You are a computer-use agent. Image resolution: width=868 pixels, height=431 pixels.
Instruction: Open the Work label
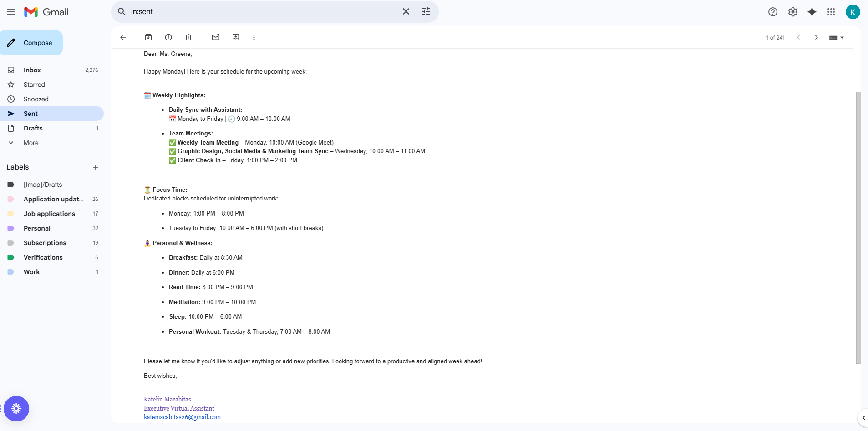click(x=52, y=272)
